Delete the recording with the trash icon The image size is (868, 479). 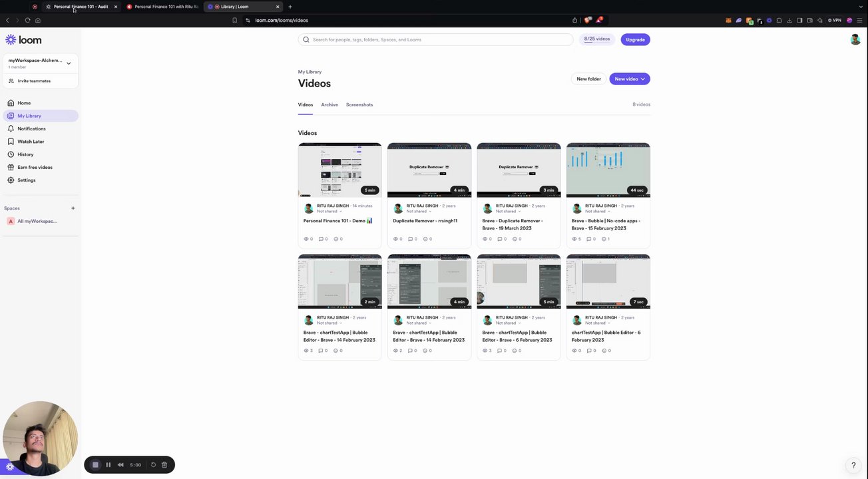(x=164, y=465)
